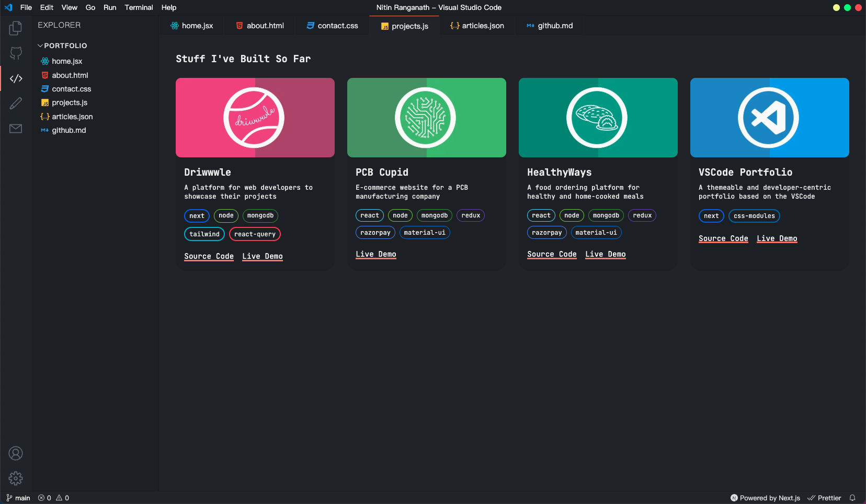Select the code projects icon in activity bar
The width and height of the screenshot is (866, 504).
coord(16,78)
